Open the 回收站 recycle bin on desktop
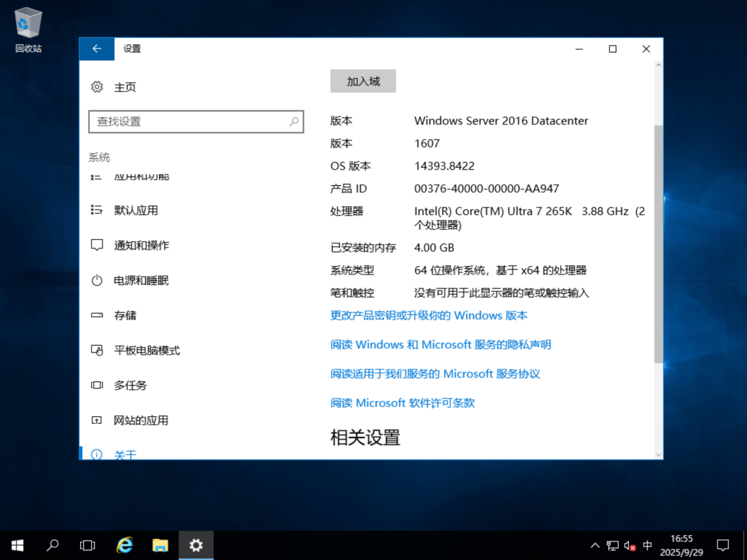Image resolution: width=747 pixels, height=560 pixels. (x=28, y=30)
